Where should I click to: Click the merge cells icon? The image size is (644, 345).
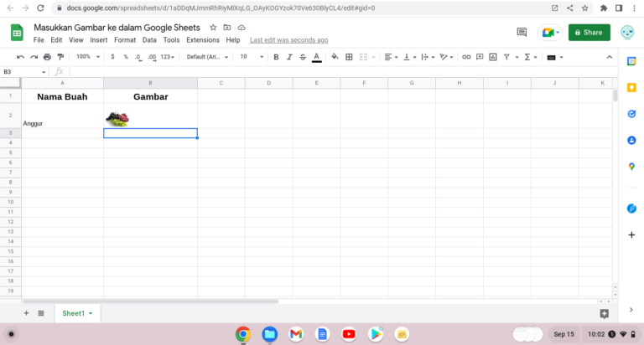click(363, 57)
